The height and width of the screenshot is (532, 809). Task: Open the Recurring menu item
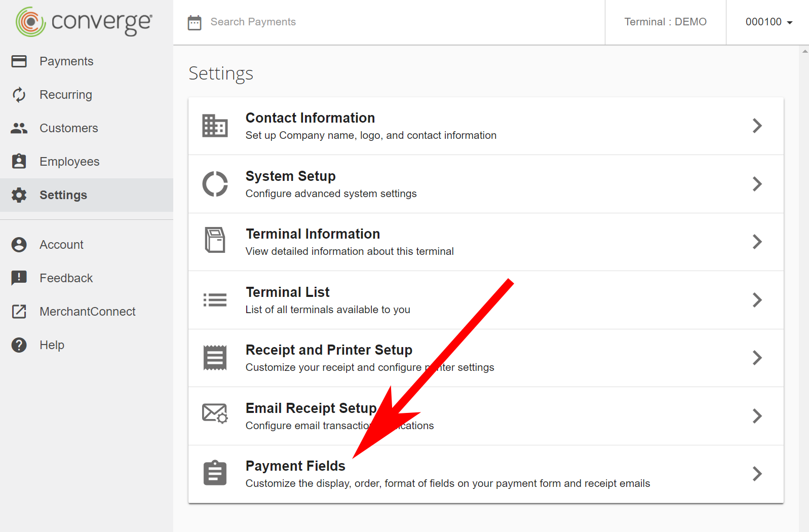pos(87,95)
